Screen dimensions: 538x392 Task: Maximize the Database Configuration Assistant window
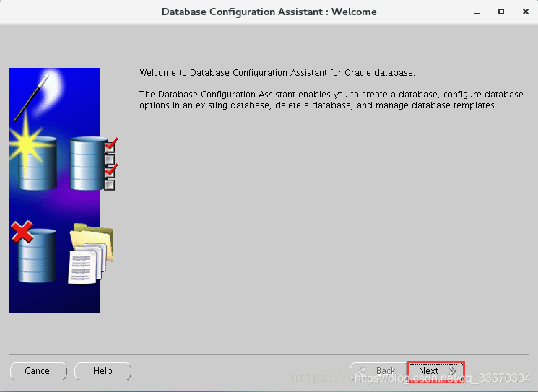pos(501,12)
